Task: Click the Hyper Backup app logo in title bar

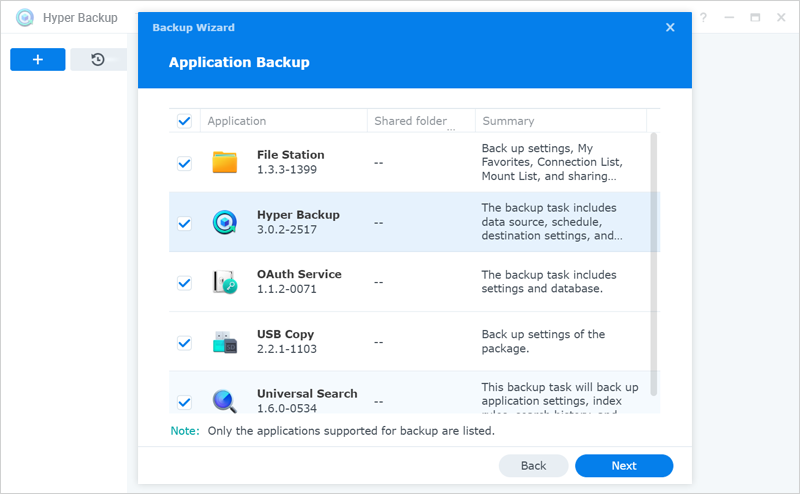Action: click(24, 18)
